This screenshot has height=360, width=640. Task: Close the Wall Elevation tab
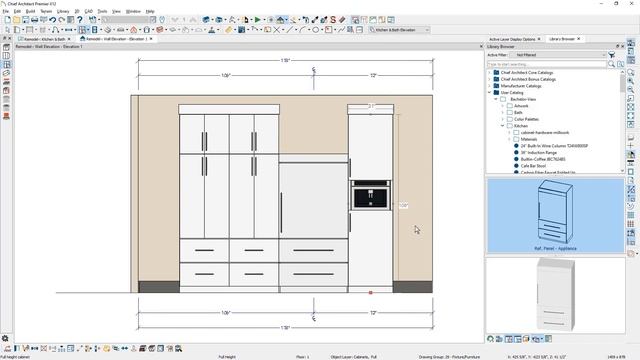[151, 39]
